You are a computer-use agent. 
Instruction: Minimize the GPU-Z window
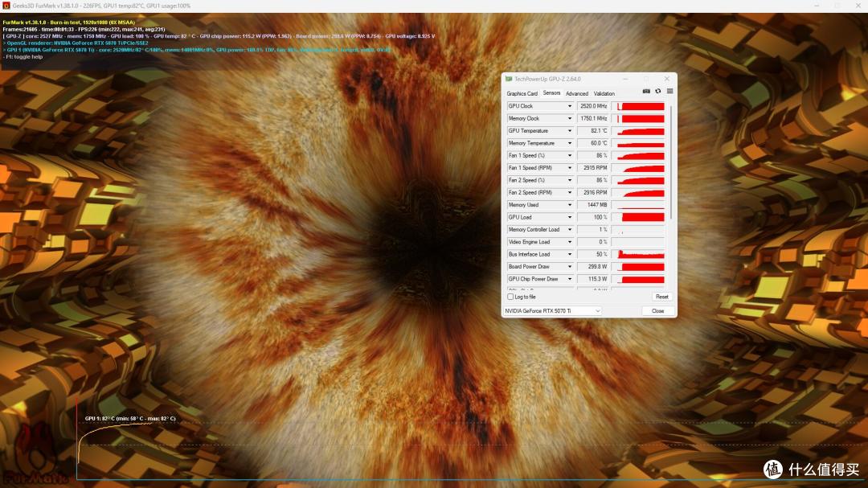(625, 80)
